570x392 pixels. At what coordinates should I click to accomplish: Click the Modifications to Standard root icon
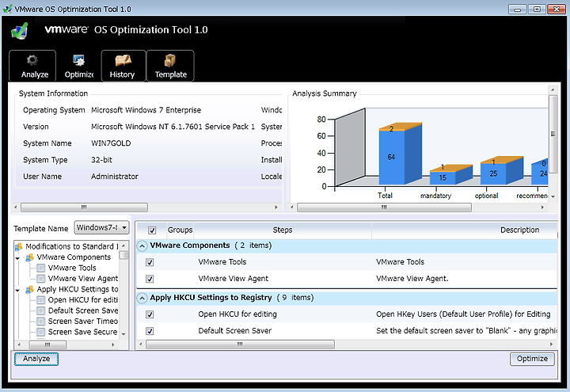pos(19,247)
